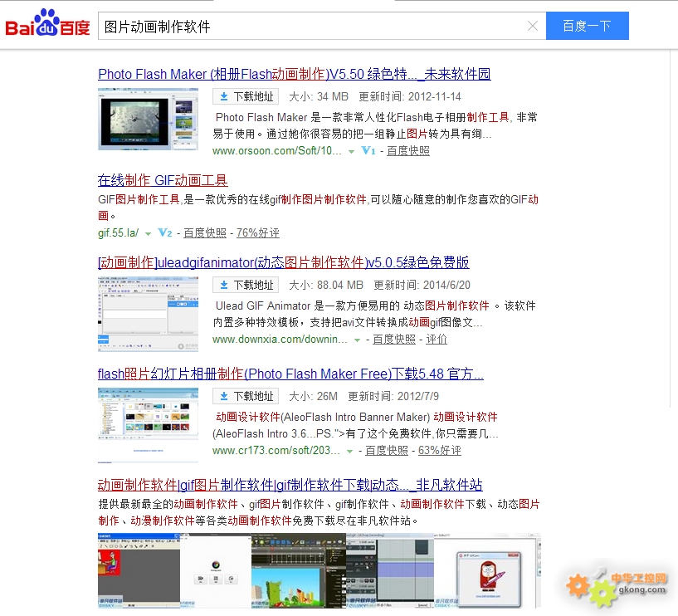The image size is (678, 616).
Task: Click the text 大小: 34 MB
Action: (x=319, y=96)
